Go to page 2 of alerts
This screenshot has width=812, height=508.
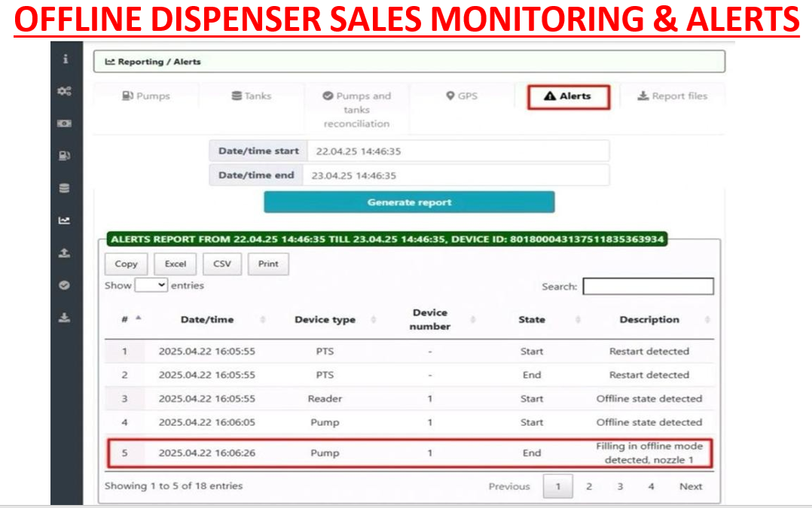589,486
